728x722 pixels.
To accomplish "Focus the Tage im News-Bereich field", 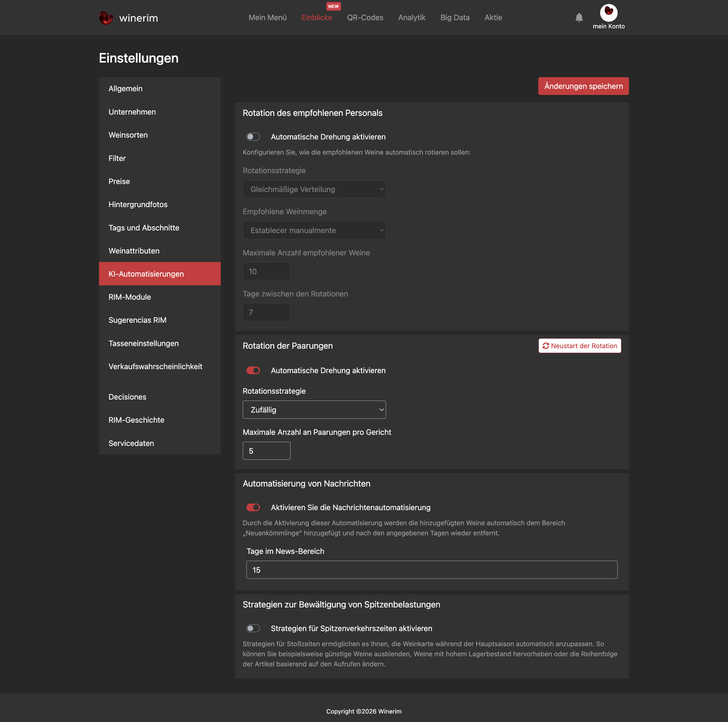I will 432,570.
